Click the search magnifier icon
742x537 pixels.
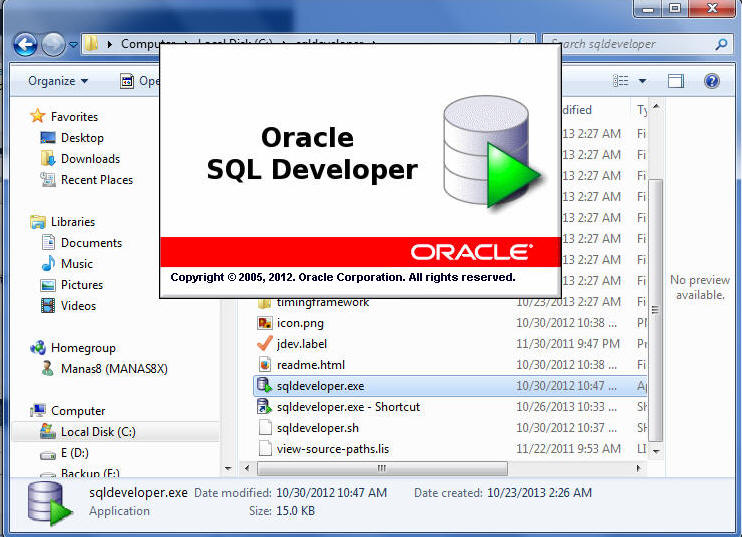tap(721, 44)
